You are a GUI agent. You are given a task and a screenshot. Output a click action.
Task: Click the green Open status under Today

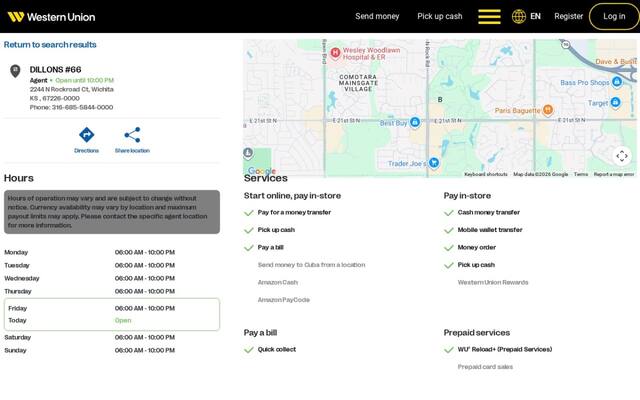[123, 320]
